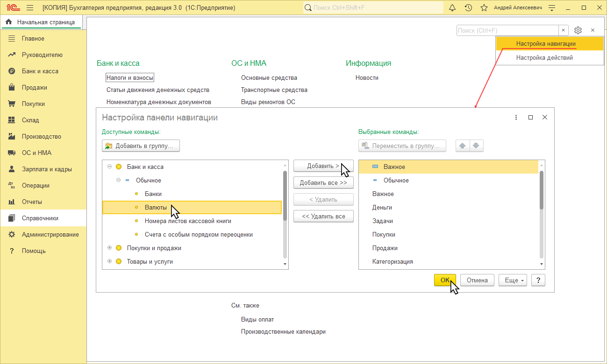Click the settings gear next to the Ctrl+F search field
Viewport: 607px width, 364px height.
pos(578,30)
